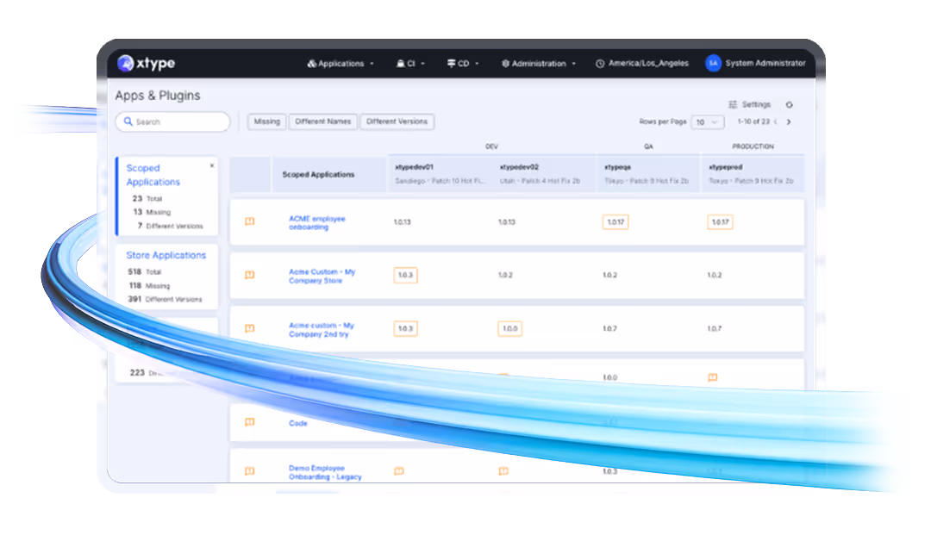Click the book icon in the Code row
Screen dimensions: 931x560
coord(250,422)
